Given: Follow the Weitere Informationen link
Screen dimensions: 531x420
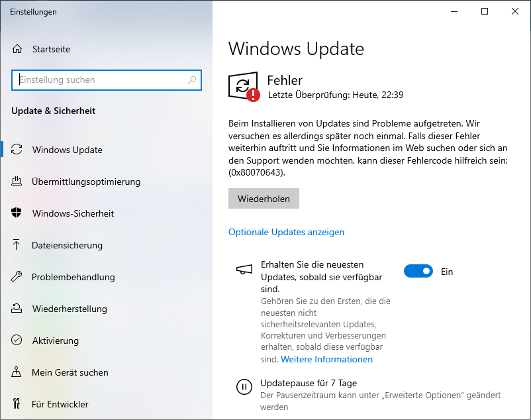Looking at the screenshot, I should pyautogui.click(x=326, y=359).
